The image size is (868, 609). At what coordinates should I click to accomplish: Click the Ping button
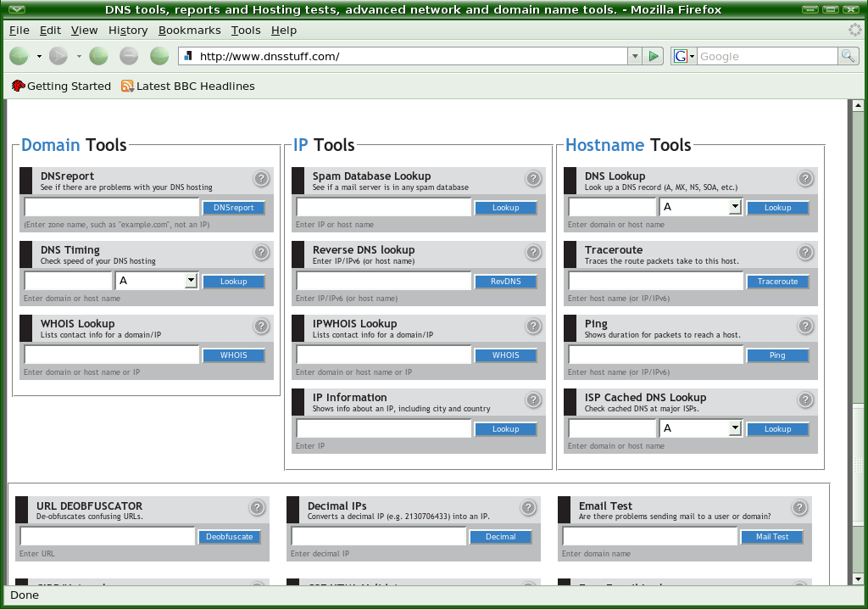point(778,355)
